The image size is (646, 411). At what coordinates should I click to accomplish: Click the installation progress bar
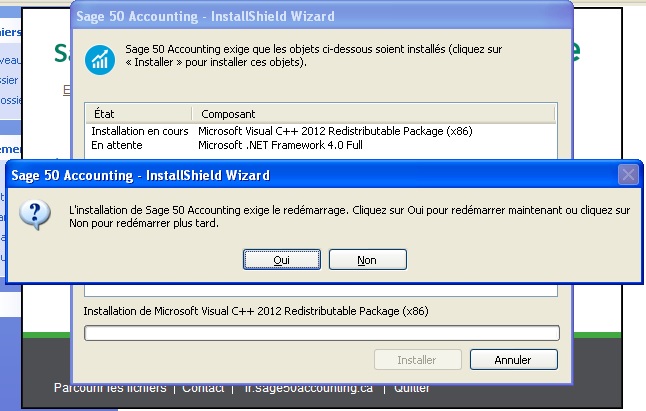click(x=322, y=333)
